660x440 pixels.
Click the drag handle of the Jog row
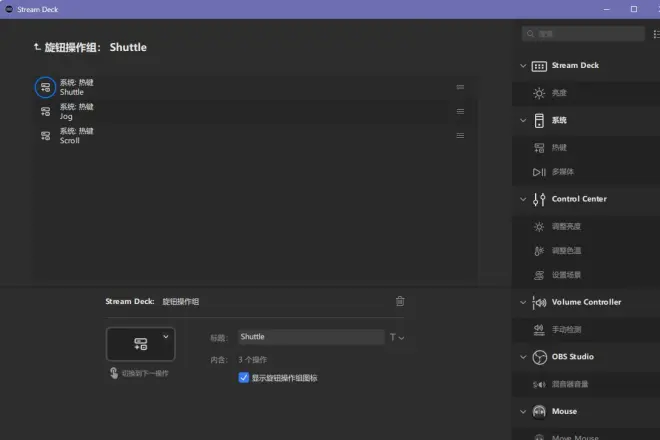pos(460,112)
